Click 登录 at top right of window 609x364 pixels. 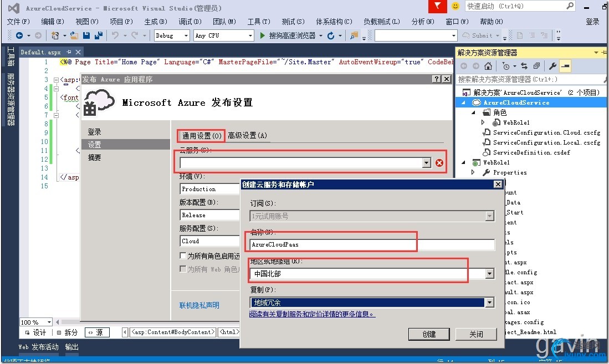pyautogui.click(x=592, y=22)
